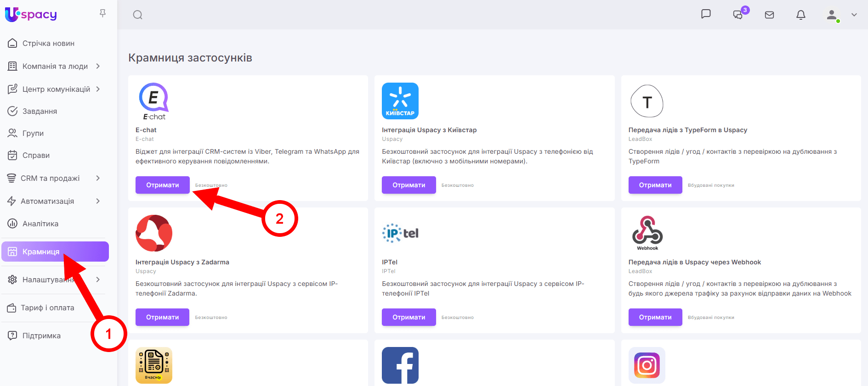
Task: Click Отримати for TypeForm leads app
Action: click(655, 185)
